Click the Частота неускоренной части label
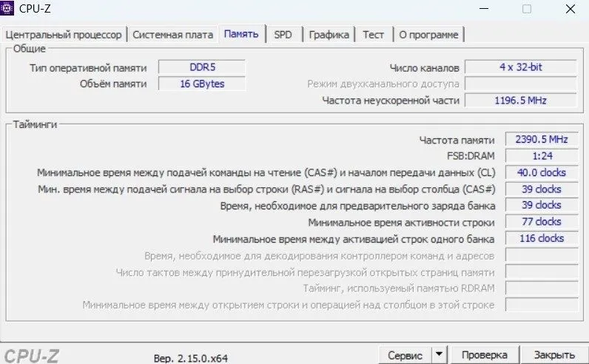The image size is (589, 364). 391,101
